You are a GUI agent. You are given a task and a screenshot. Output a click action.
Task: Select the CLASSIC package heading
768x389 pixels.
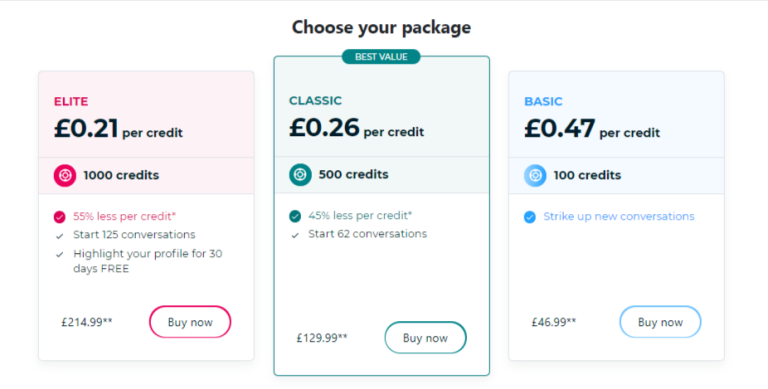tap(315, 100)
